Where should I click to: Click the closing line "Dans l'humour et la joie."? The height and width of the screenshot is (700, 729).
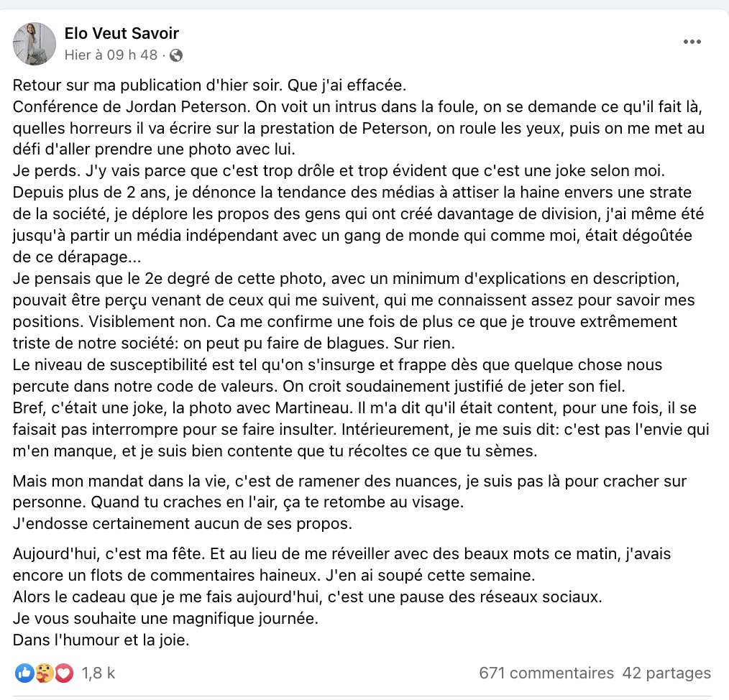tap(101, 640)
